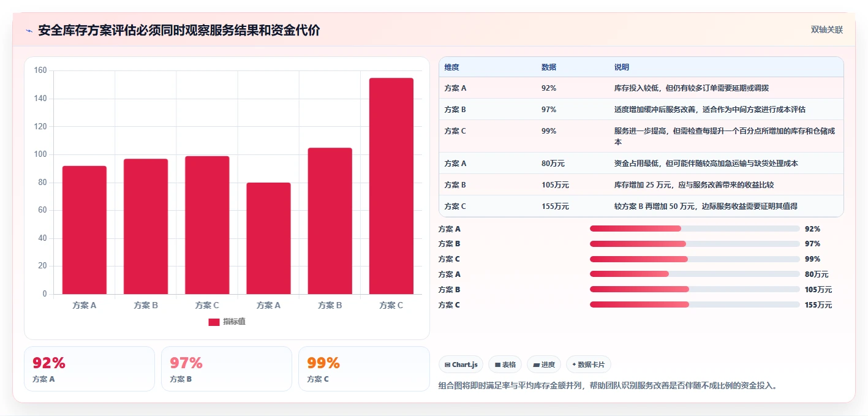Select the 97% cell in the table

pyautogui.click(x=549, y=110)
